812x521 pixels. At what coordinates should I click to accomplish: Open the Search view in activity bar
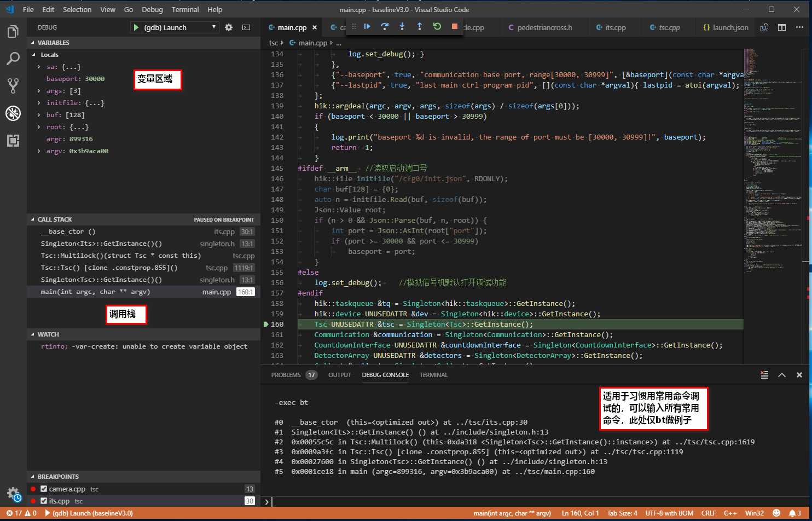13,59
